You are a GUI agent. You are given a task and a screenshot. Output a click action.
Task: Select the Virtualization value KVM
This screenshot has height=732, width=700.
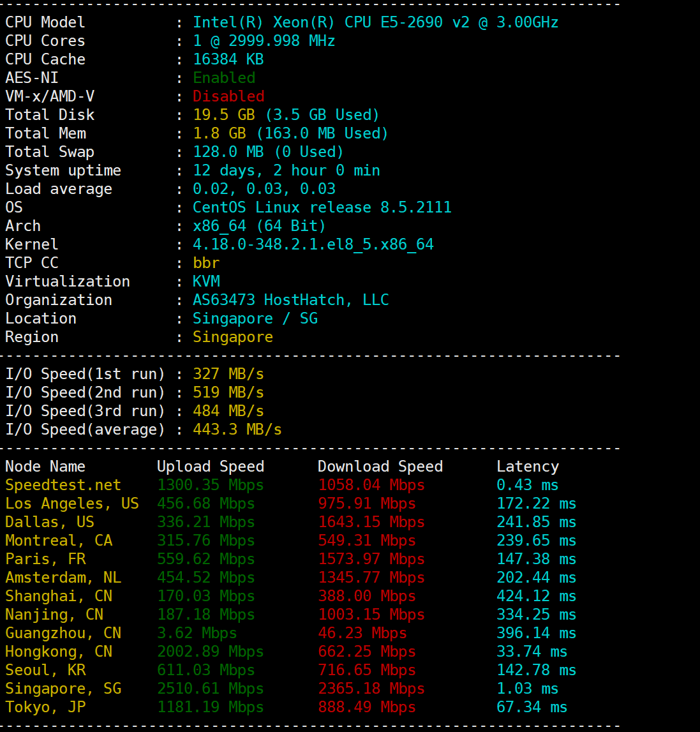tap(206, 281)
